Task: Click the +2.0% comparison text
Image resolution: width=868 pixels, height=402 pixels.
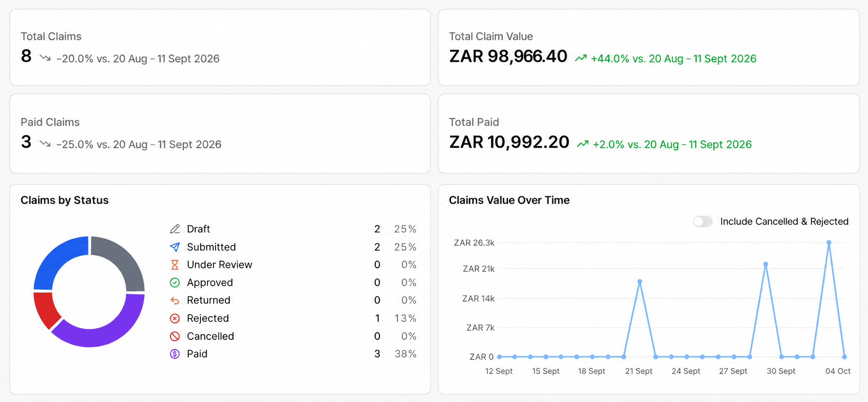Action: pyautogui.click(x=672, y=144)
